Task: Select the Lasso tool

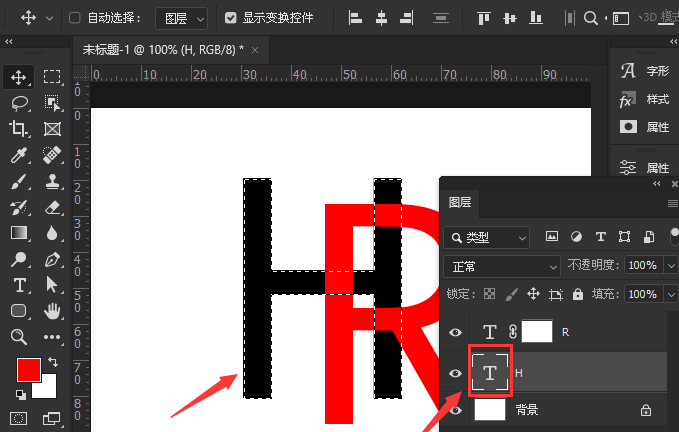Action: click(x=19, y=103)
